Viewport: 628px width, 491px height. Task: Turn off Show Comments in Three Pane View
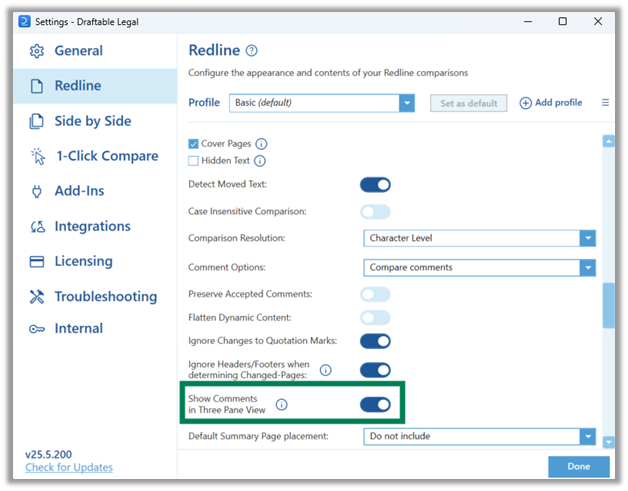(375, 404)
